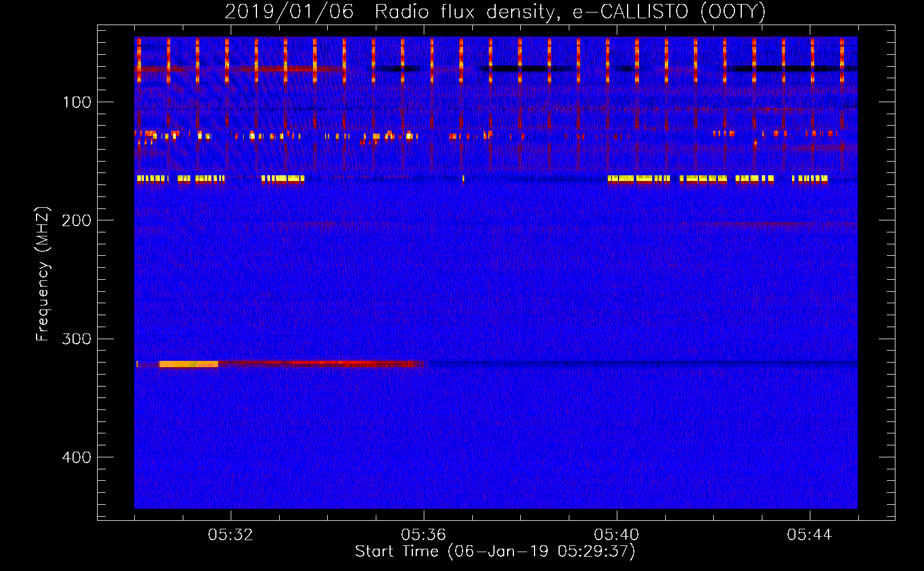924x571 pixels.
Task: Click the 05:32 time tick label
Action: [x=230, y=535]
